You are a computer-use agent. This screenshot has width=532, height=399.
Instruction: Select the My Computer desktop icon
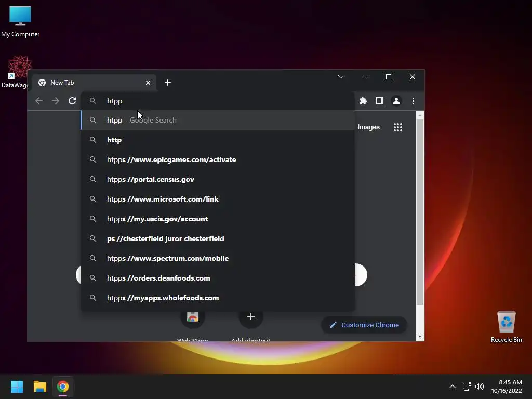tap(20, 22)
